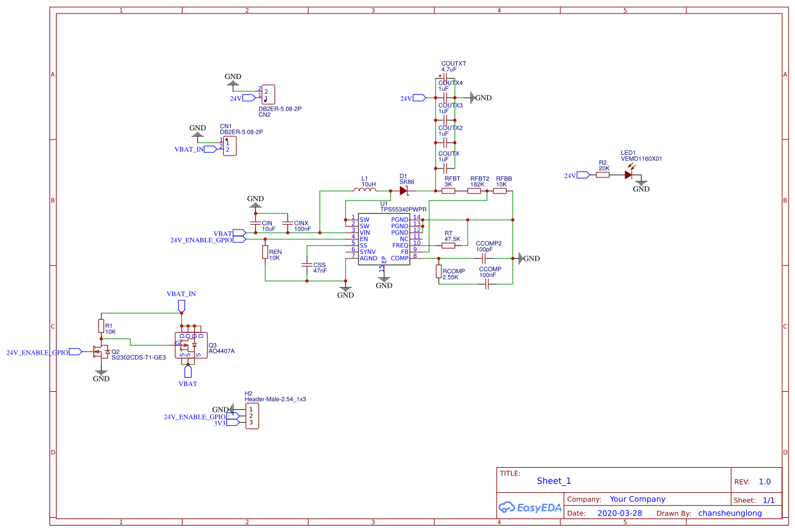Select the R2 20K resistor symbol

coord(603,175)
